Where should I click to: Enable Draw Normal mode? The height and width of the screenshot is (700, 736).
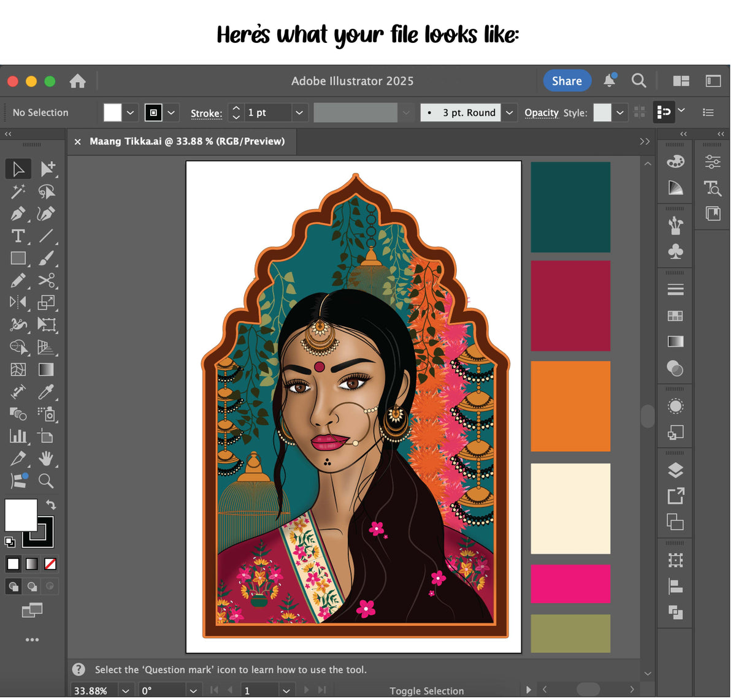13,587
